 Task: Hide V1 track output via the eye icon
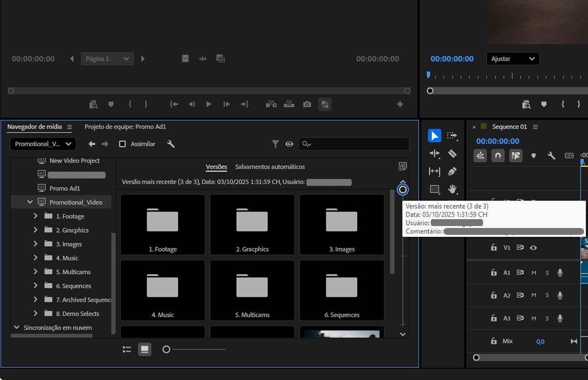point(534,248)
